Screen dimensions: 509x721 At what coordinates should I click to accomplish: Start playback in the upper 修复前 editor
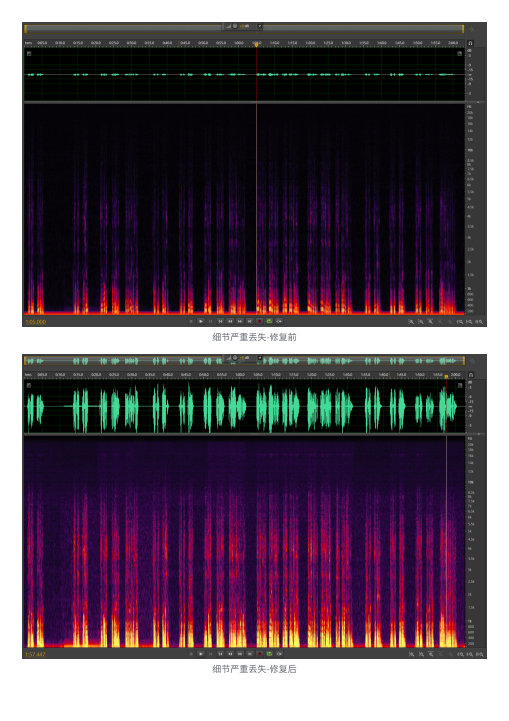[x=201, y=321]
